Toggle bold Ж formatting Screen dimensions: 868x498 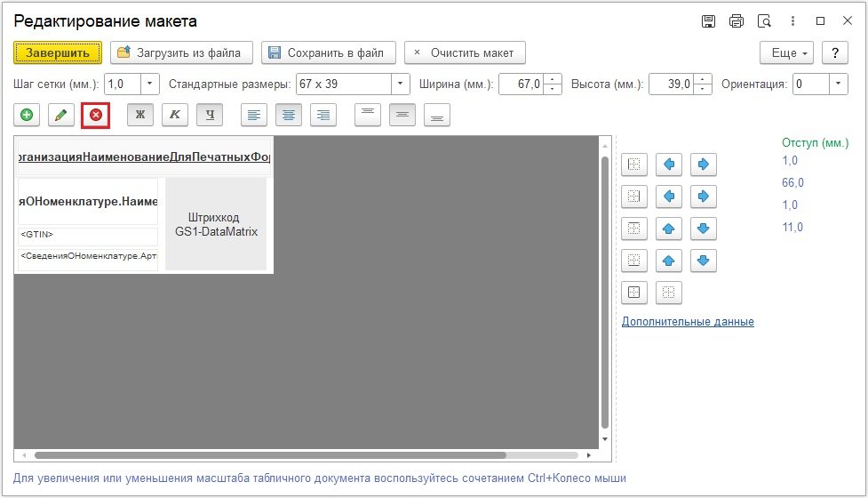[x=140, y=115]
